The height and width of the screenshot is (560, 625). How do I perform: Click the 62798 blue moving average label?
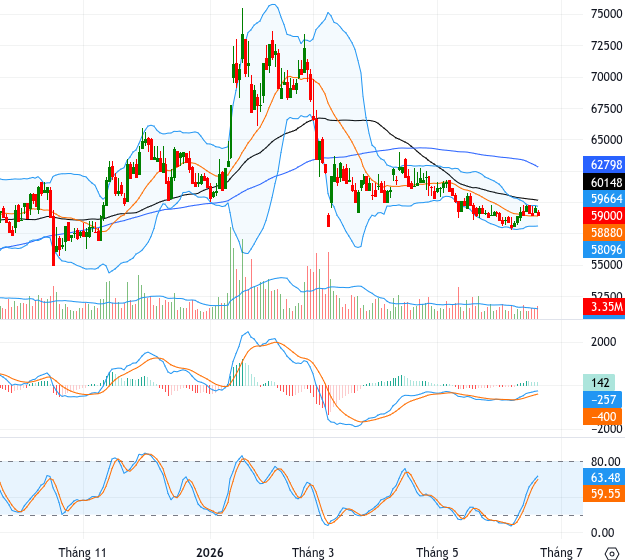pos(604,165)
